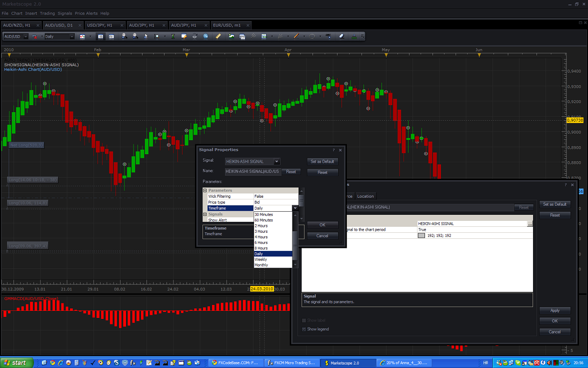Click the question mark in the rear dialog
588x368 pixels.
[565, 185]
